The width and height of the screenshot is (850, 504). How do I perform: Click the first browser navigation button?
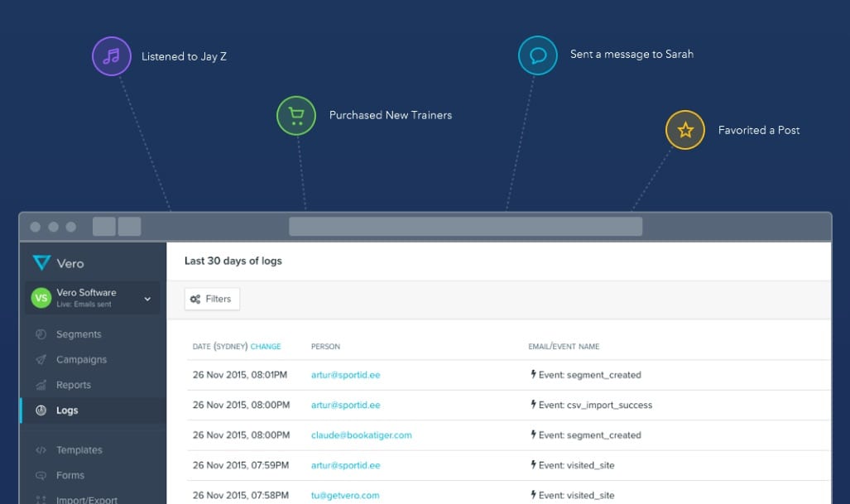(104, 227)
